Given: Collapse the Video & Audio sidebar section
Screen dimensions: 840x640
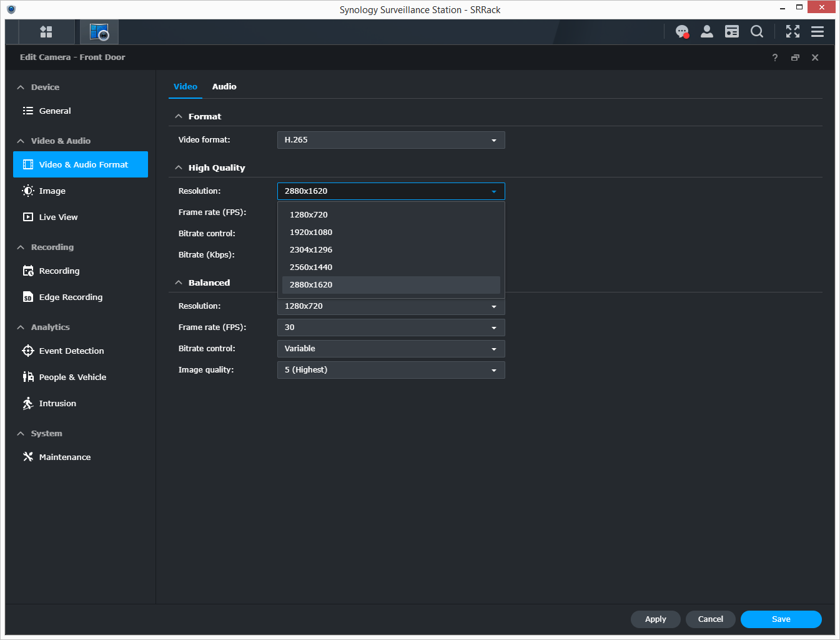Looking at the screenshot, I should coord(21,141).
